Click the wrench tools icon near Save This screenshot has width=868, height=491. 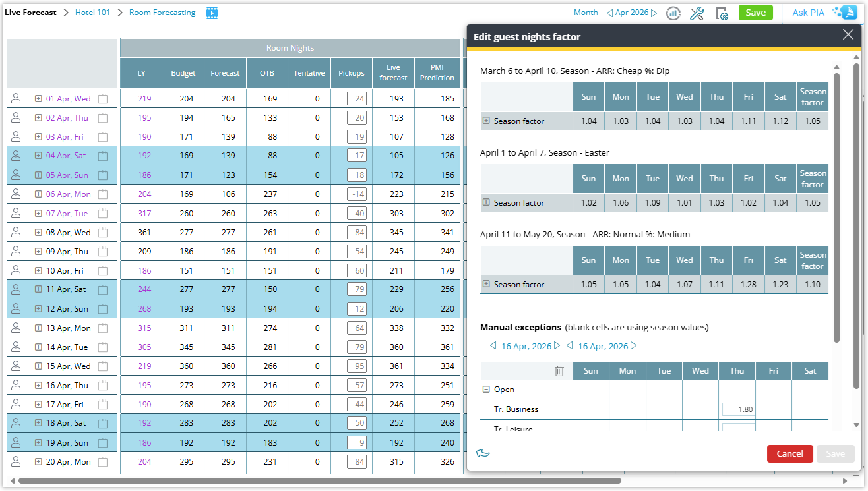click(x=697, y=13)
